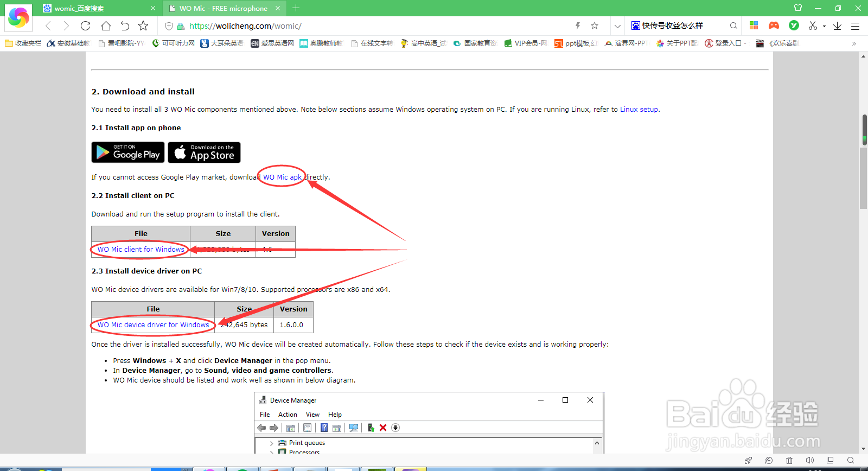Image resolution: width=868 pixels, height=471 pixels.
Task: Expand the screenshot tool dropdown arrow
Action: pyautogui.click(x=824, y=26)
